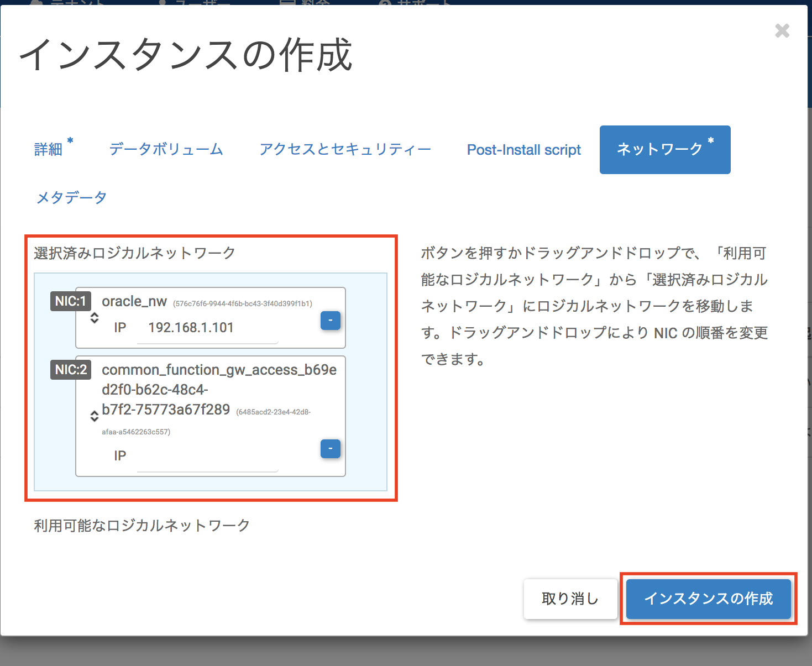Click the NIC:1 badge label
812x666 pixels.
71,301
